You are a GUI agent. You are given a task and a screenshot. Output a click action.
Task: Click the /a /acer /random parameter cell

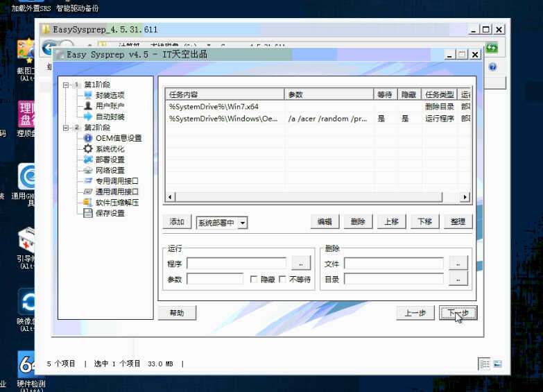327,119
